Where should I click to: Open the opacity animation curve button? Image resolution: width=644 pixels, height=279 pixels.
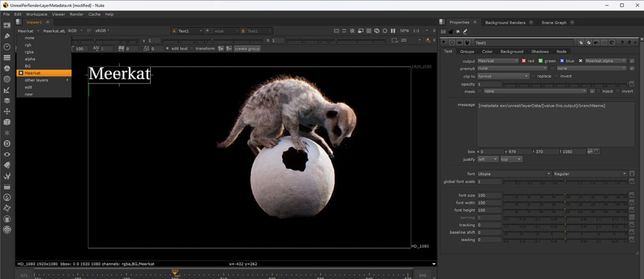[x=632, y=84]
